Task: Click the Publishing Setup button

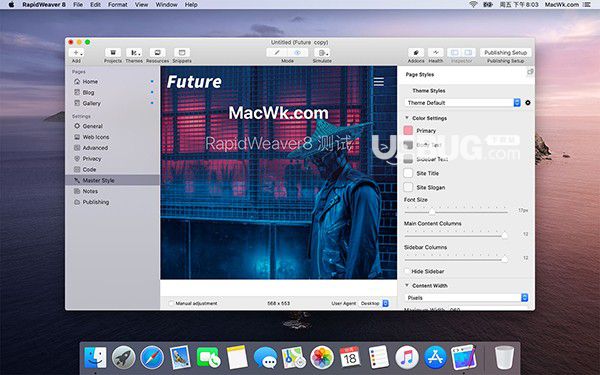Action: pos(505,52)
